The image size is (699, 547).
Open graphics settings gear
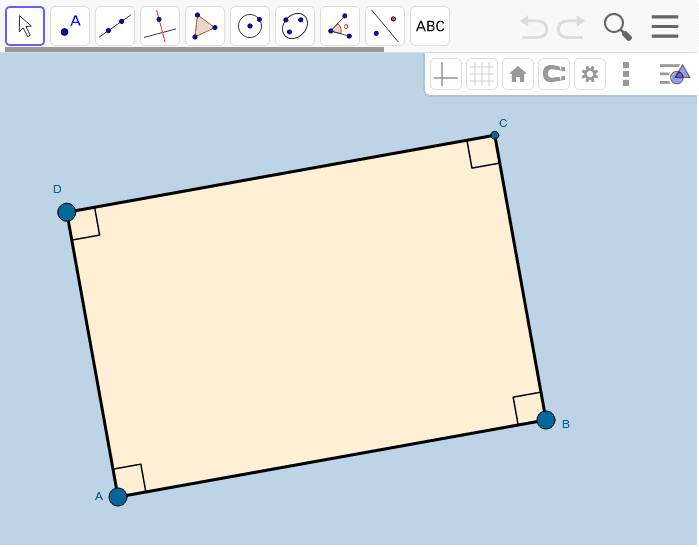(590, 74)
